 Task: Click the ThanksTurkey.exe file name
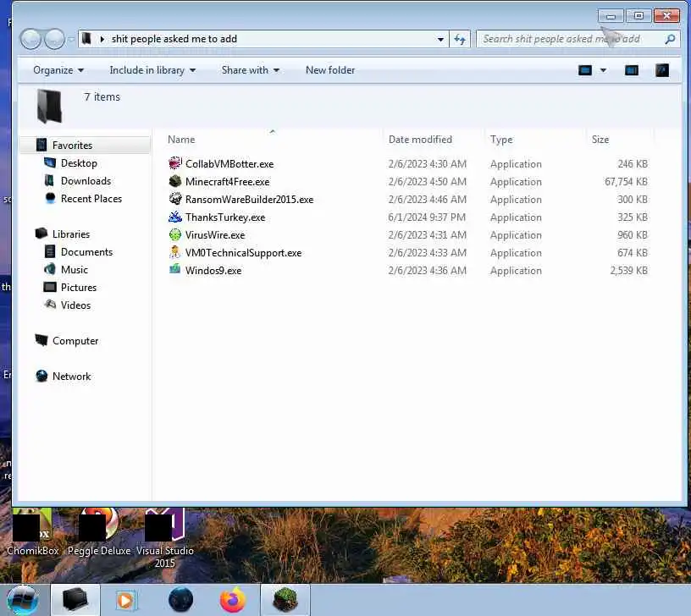click(x=225, y=217)
